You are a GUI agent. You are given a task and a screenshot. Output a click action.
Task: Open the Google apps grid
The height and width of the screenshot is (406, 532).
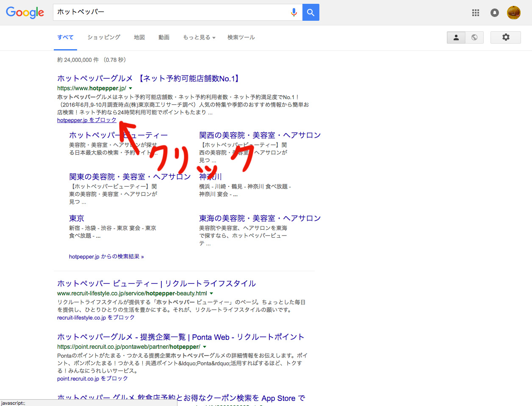[476, 13]
